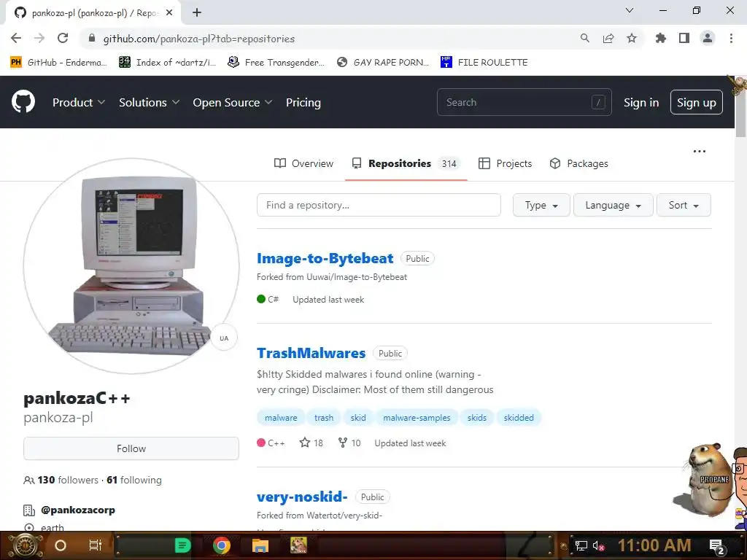
Task: Click the Sign in link
Action: coord(641,102)
